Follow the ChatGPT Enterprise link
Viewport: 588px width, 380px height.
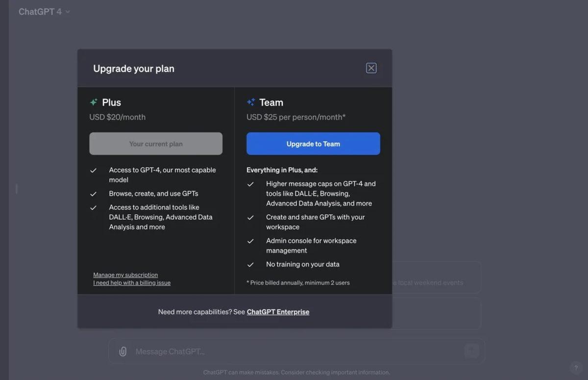click(x=278, y=312)
